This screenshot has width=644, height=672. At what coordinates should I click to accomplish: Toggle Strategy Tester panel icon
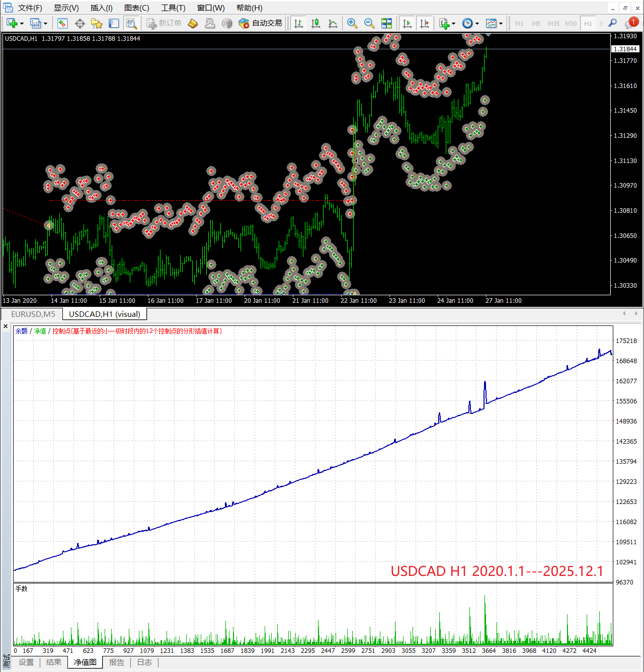131,23
